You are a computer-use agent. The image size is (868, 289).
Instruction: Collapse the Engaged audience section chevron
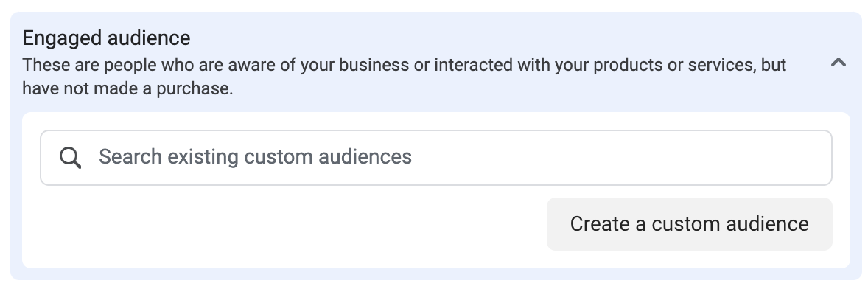(x=838, y=63)
